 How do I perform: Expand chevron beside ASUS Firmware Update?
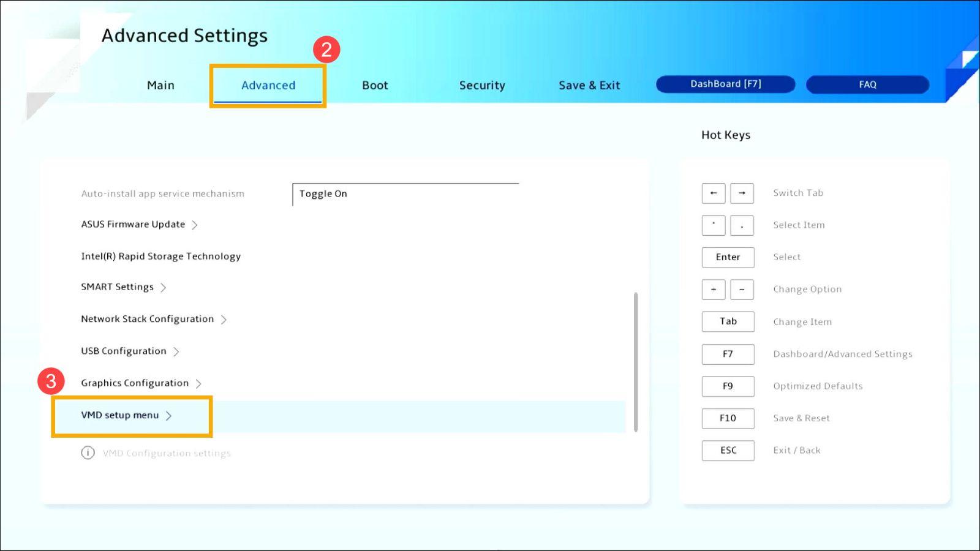coord(195,225)
